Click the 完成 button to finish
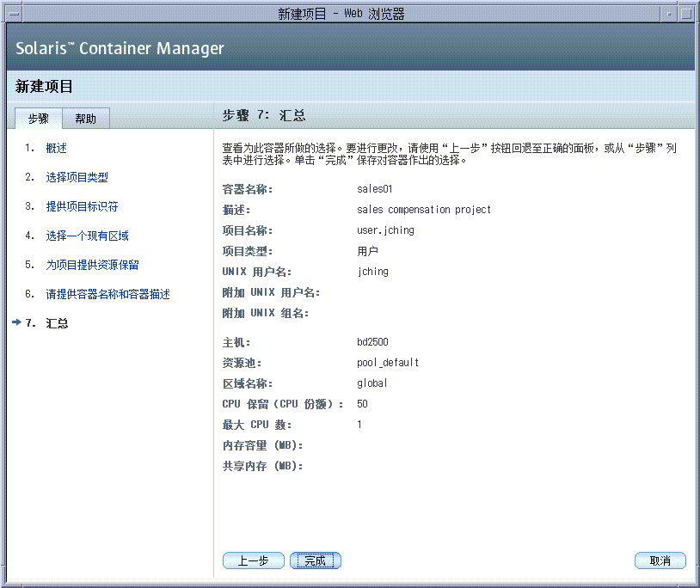The image size is (700, 588). (316, 560)
